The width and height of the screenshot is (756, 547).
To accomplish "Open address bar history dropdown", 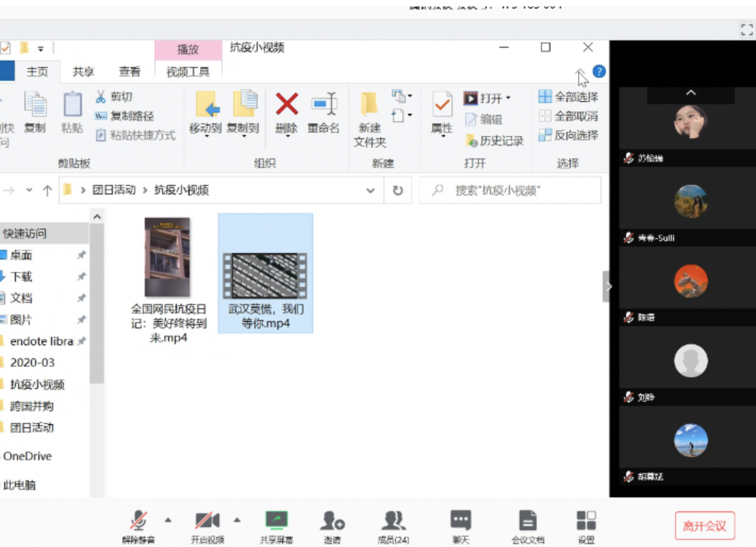I will point(370,191).
